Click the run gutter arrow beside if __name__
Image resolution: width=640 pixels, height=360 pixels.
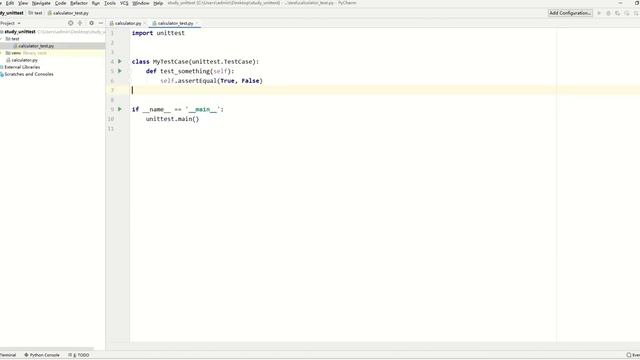(x=120, y=109)
